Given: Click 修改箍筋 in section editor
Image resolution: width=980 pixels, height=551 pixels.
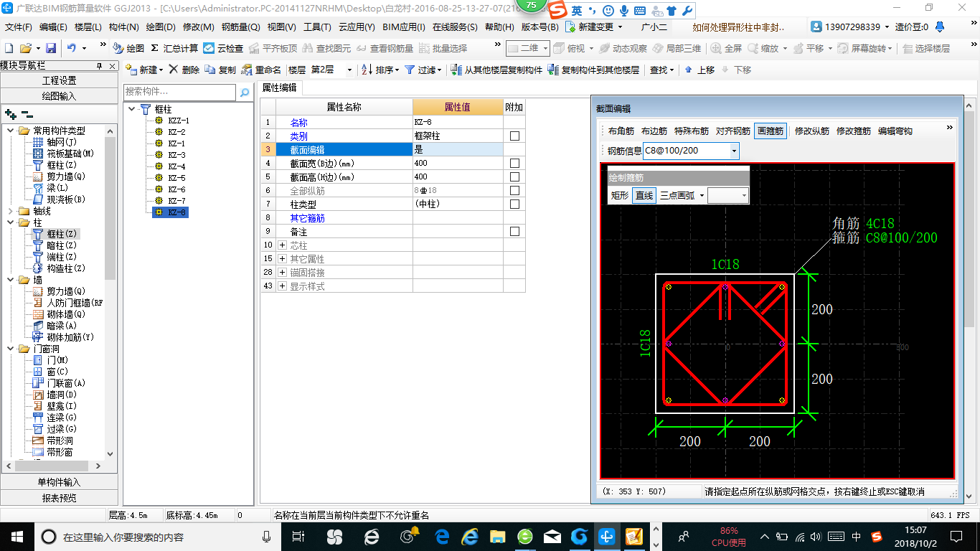Looking at the screenshot, I should (854, 131).
